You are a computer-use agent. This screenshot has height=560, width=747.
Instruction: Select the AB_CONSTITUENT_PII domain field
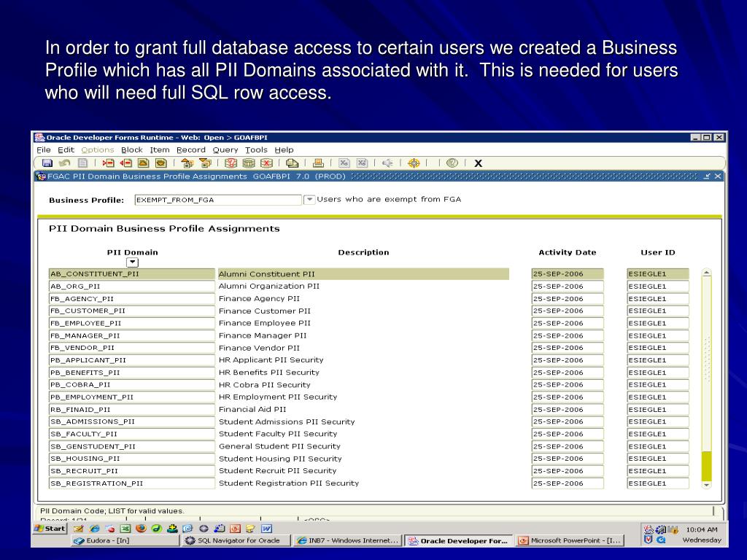[x=132, y=274]
